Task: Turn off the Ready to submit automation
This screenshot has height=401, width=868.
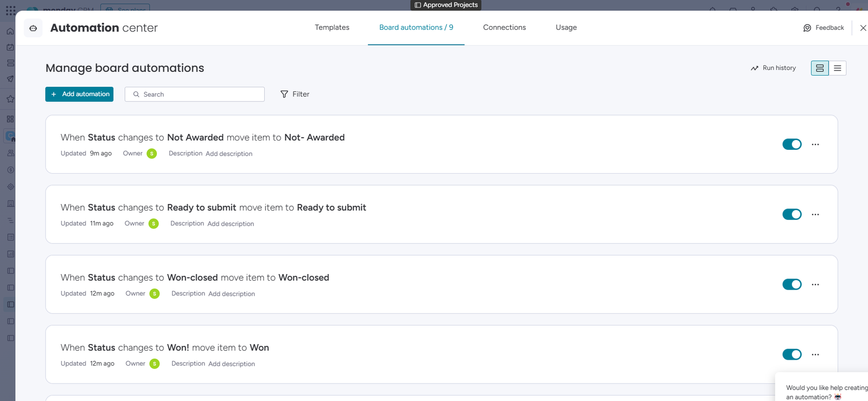Action: click(x=792, y=214)
